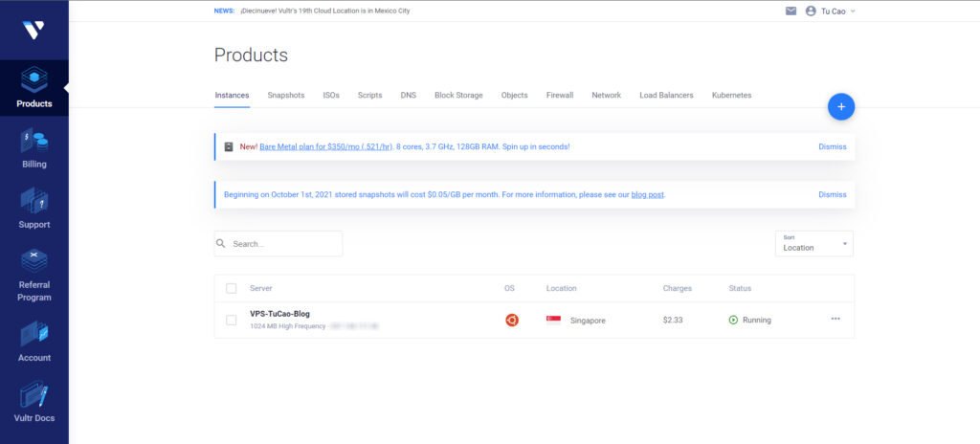Click the Vultr logo in sidebar
This screenshot has height=444, width=980.
pos(33,30)
